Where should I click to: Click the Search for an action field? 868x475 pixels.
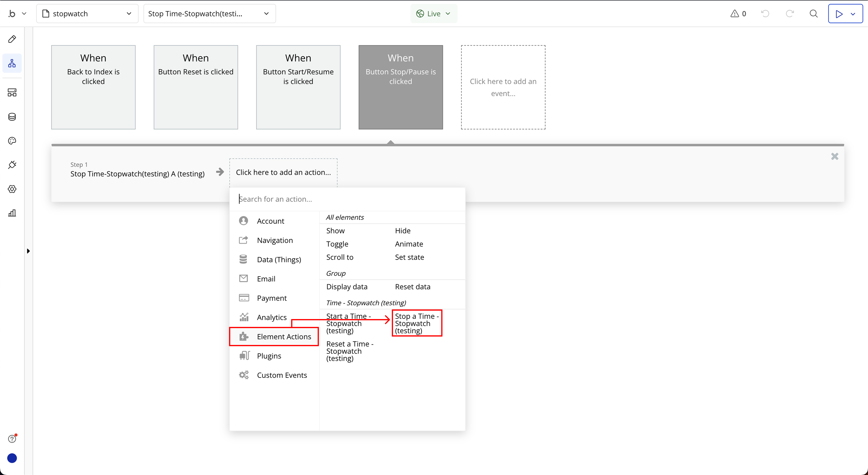tap(347, 199)
